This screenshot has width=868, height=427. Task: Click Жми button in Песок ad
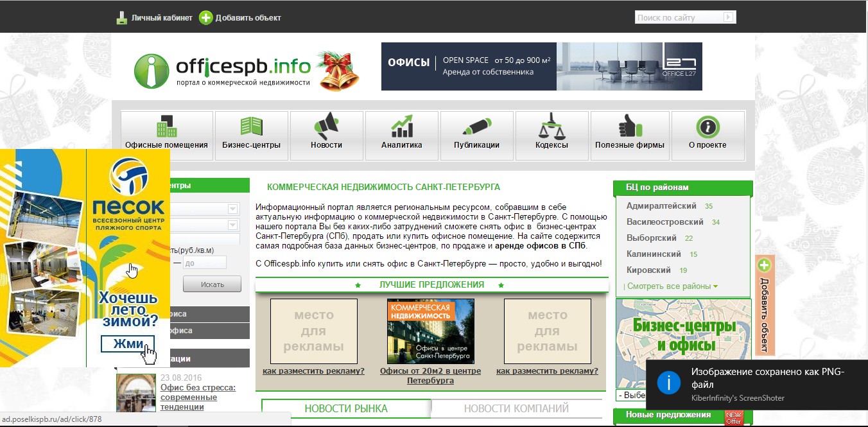point(128,344)
